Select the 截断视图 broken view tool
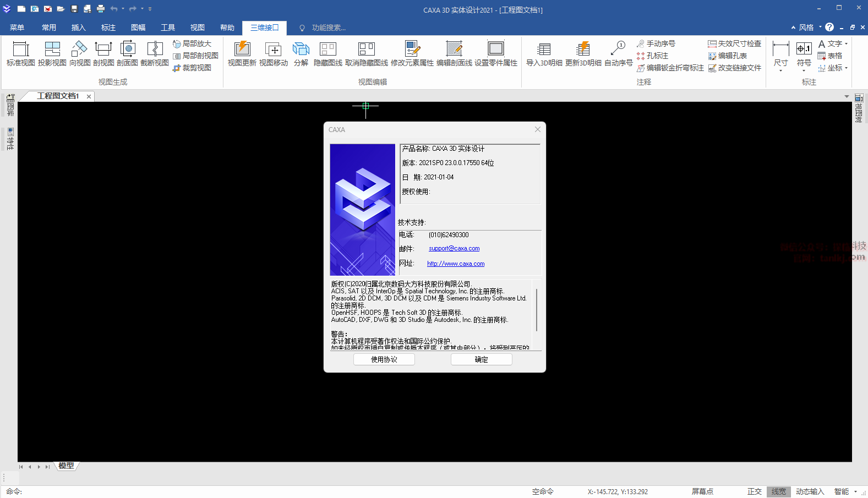868x498 pixels. (154, 53)
